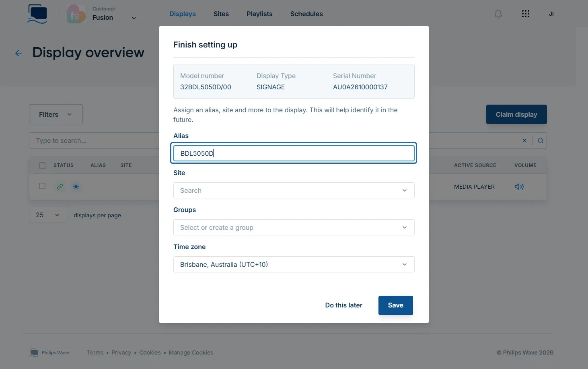The image size is (588, 369).
Task: Open the Cookies link in footer
Action: point(150,353)
